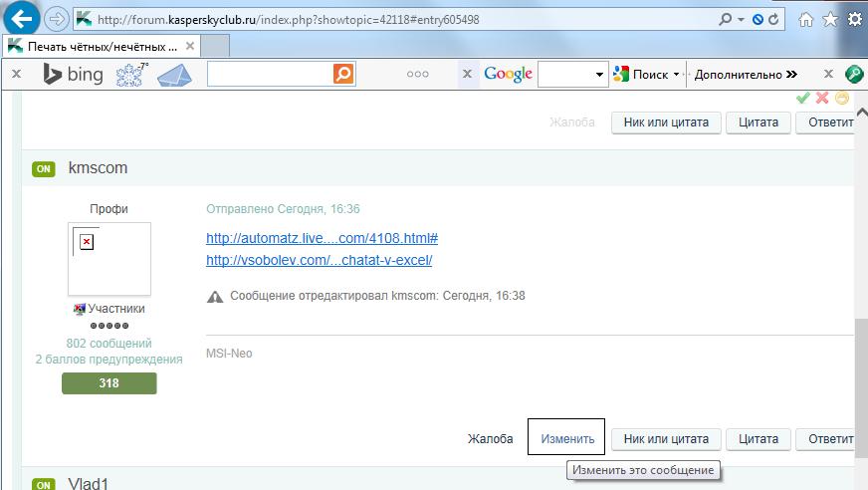868x490 pixels.
Task: Open Favorites star icon
Action: [830, 19]
